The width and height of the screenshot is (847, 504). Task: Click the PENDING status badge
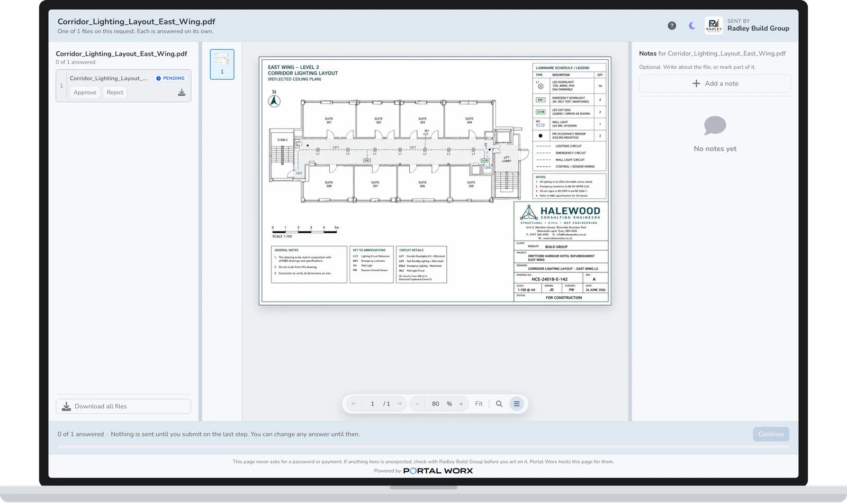tap(170, 78)
